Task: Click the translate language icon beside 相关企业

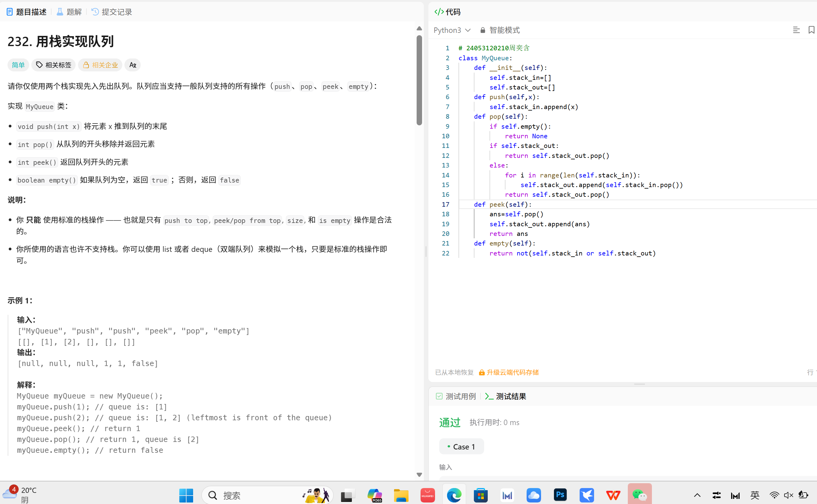Action: pyautogui.click(x=133, y=65)
